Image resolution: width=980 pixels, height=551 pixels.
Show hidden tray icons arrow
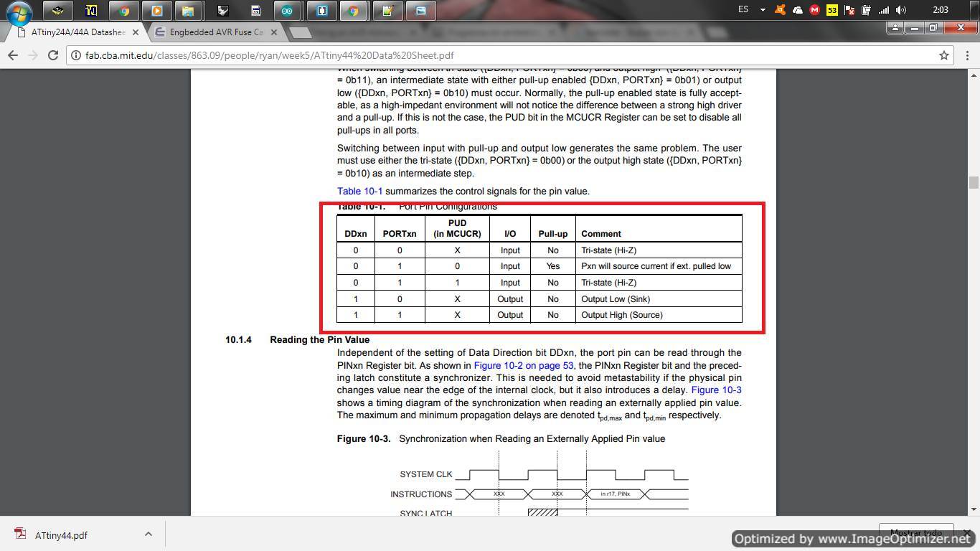coord(763,10)
